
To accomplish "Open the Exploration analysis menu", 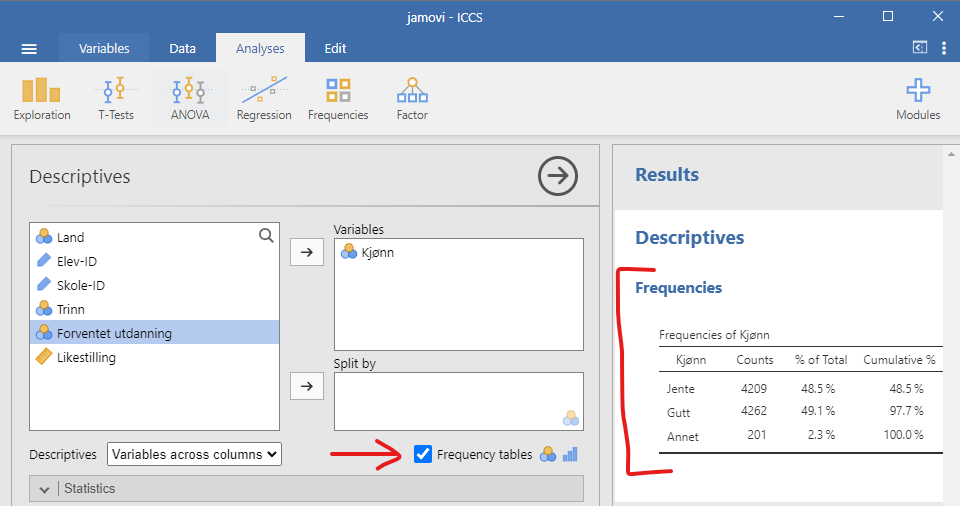I will [x=42, y=99].
